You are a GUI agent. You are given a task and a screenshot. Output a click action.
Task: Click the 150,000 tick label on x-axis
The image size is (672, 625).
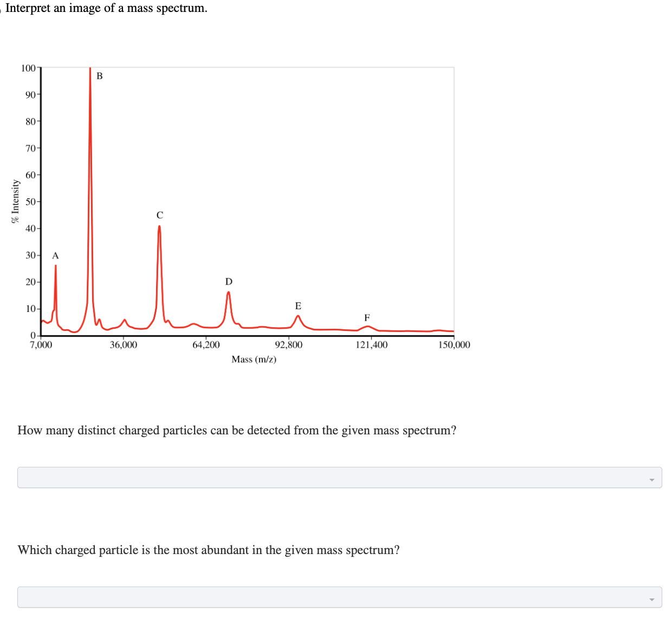[455, 344]
